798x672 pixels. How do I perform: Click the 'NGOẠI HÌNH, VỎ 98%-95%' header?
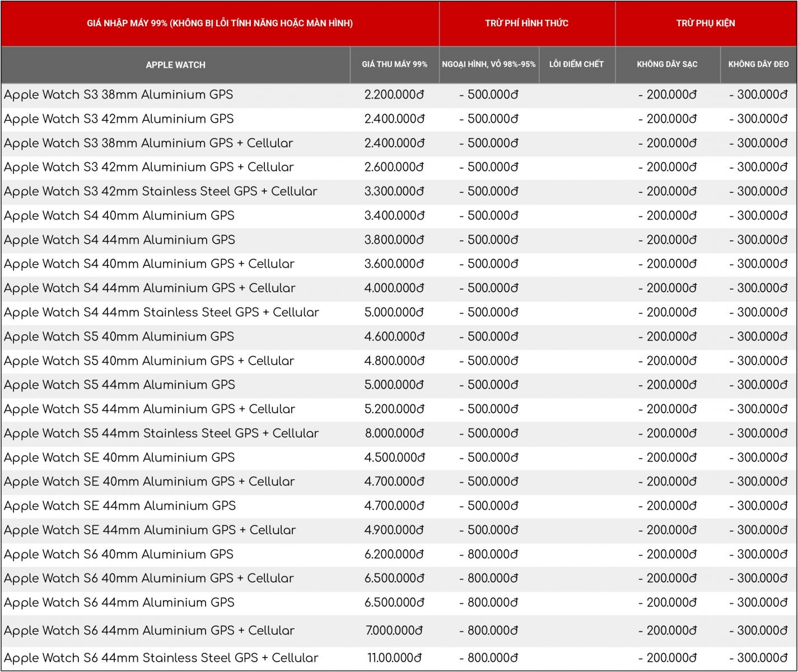click(x=488, y=64)
